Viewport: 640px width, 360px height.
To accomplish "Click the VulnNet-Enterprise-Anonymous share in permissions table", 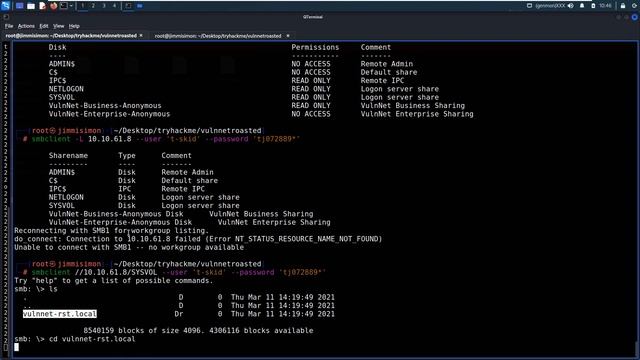I will tap(109, 114).
